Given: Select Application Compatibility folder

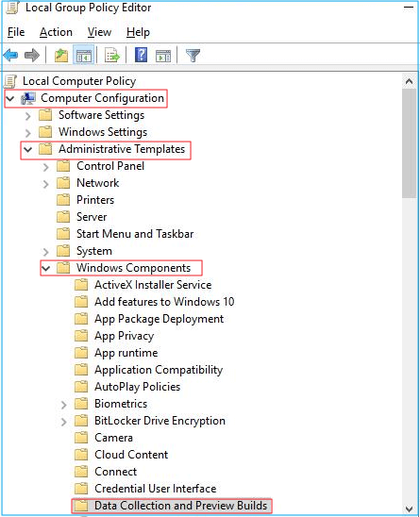Looking at the screenshot, I should (159, 370).
